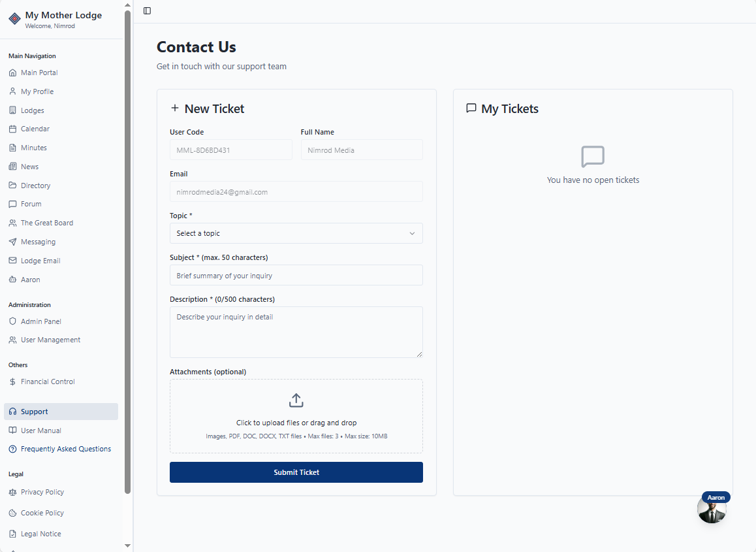Viewport: 756px width, 552px height.
Task: Open the Topic dropdown
Action: pyautogui.click(x=296, y=233)
